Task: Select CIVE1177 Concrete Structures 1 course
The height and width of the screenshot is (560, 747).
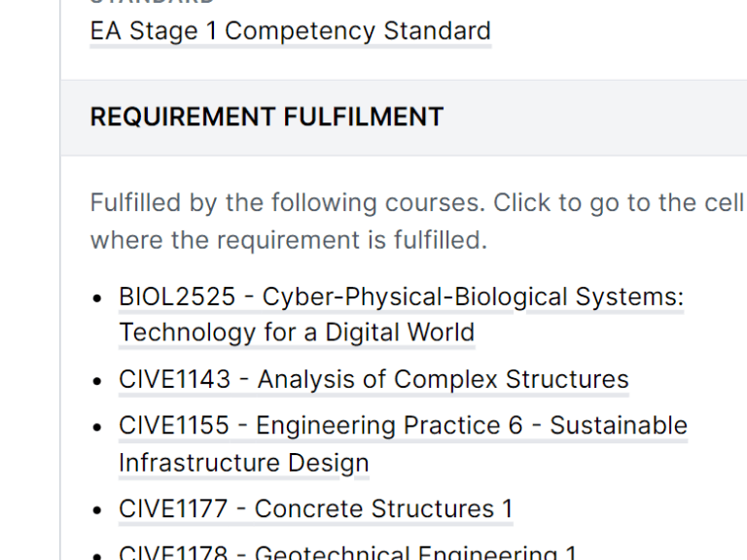Action: 316,508
